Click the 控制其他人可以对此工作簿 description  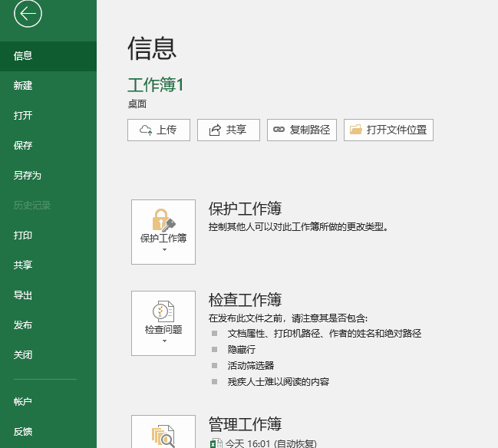[x=298, y=227]
